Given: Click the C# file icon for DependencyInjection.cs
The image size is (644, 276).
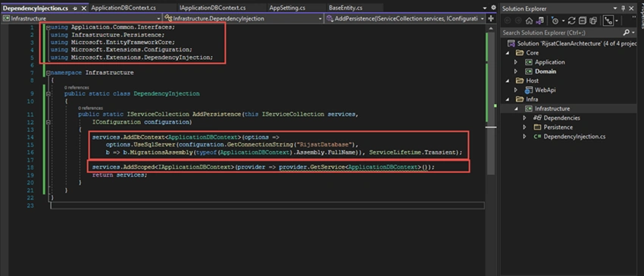Looking at the screenshot, I should (x=537, y=136).
